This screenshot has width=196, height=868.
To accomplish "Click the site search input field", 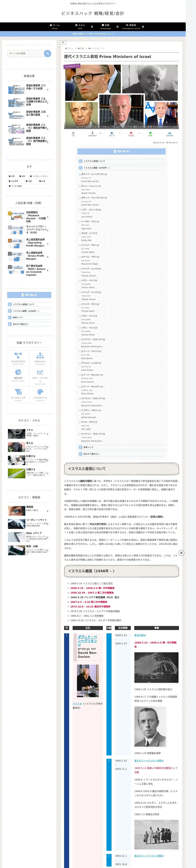I will click(26, 53).
